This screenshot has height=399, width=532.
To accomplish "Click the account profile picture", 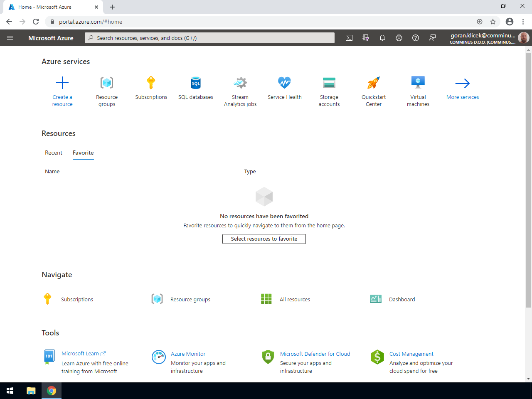I will (x=523, y=38).
